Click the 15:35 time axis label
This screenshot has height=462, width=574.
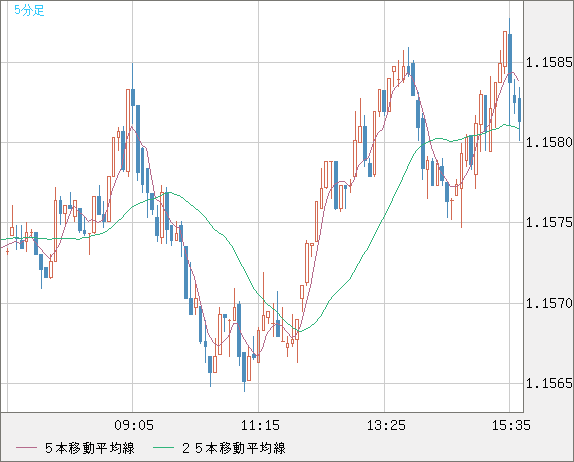[x=511, y=425]
